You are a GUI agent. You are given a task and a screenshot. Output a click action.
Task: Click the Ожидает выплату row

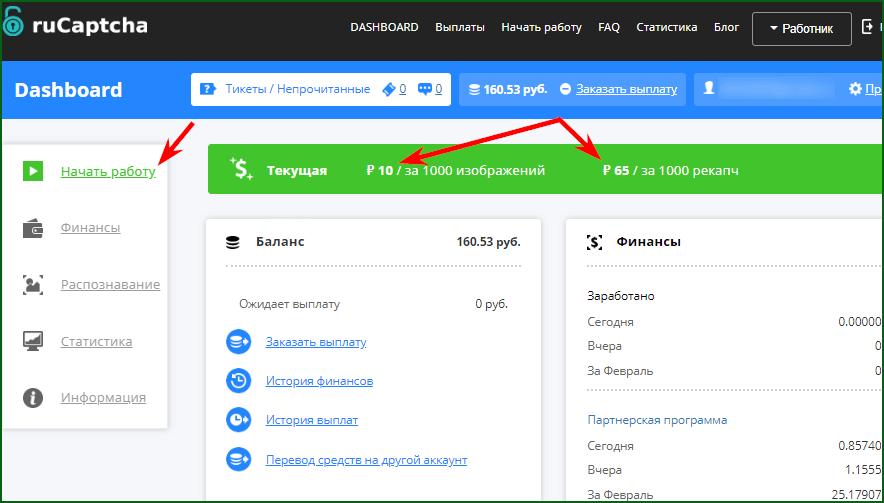(x=373, y=305)
